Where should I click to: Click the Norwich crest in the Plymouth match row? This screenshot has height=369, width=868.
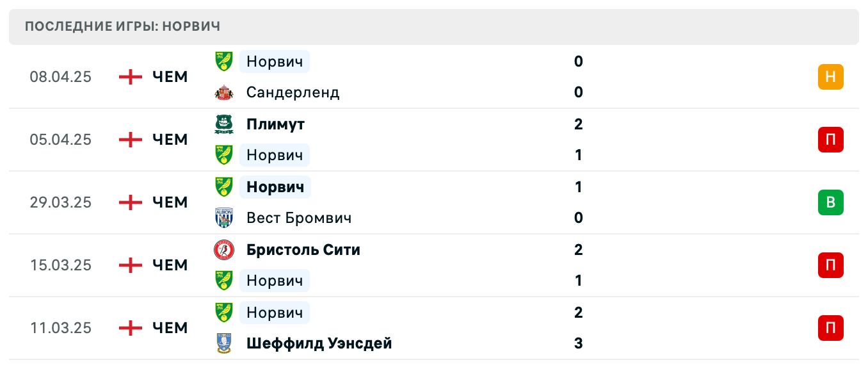223,155
